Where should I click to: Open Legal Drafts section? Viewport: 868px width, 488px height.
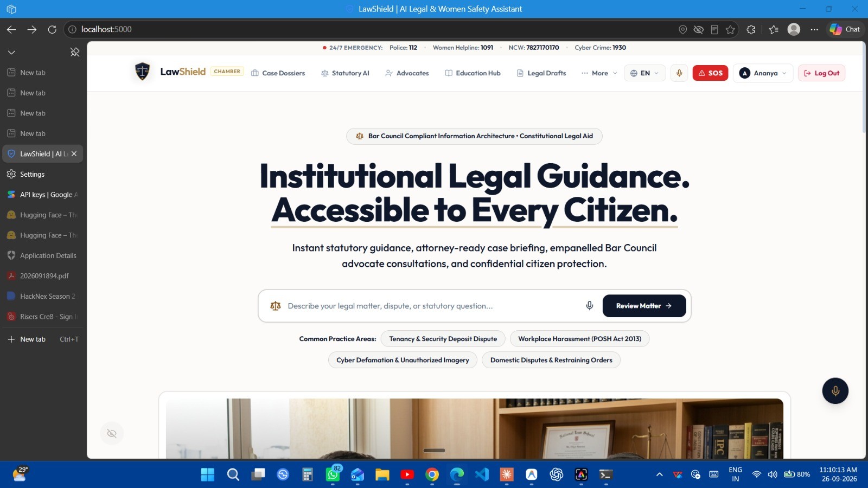[x=541, y=73]
